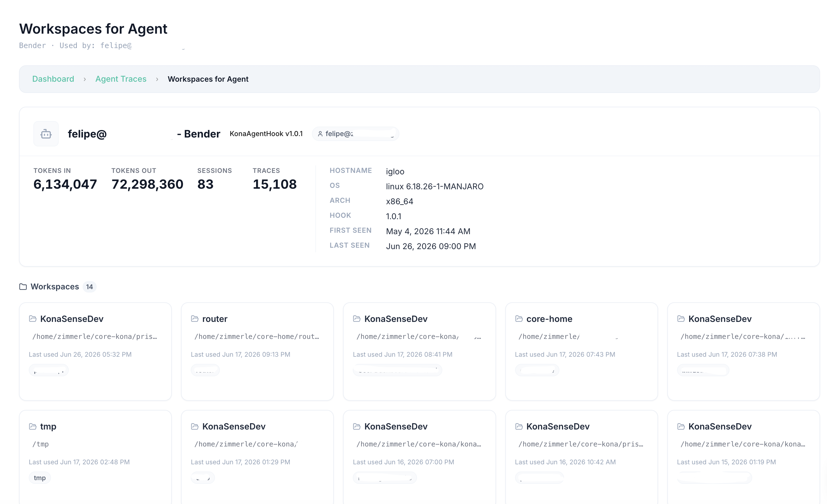The width and height of the screenshot is (827, 504).
Task: Click 'Last used Jun 17, 2026 09:13 PM'
Action: (x=241, y=354)
